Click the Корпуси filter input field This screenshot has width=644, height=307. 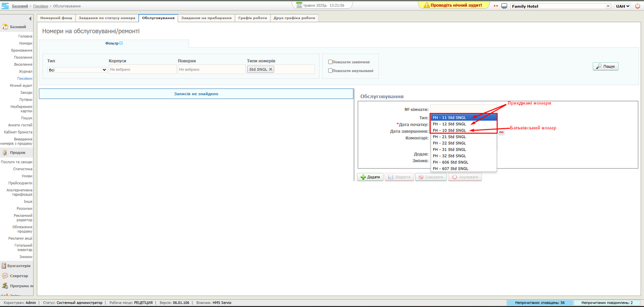(x=142, y=70)
